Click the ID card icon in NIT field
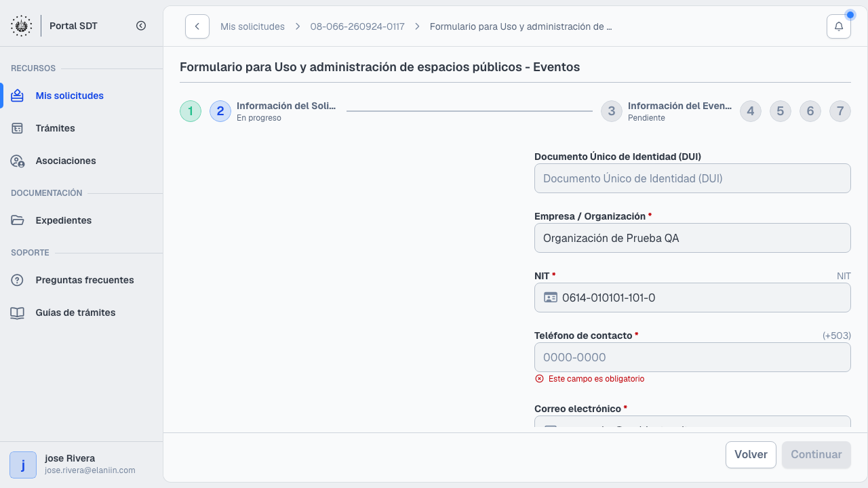Viewport: 868px width, 488px height. (x=551, y=298)
